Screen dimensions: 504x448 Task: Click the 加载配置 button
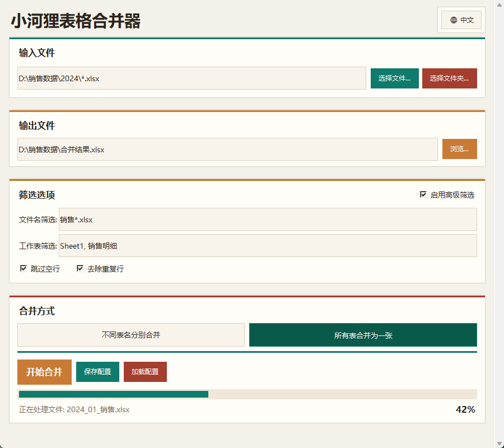point(145,372)
